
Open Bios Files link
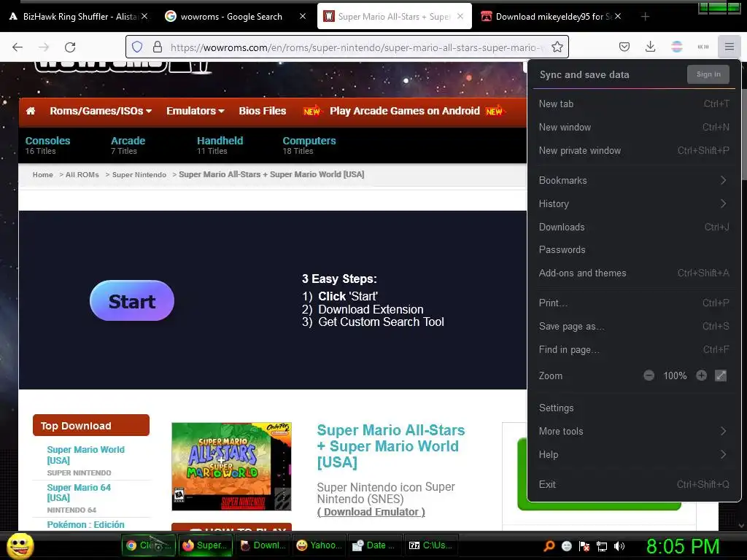(263, 111)
